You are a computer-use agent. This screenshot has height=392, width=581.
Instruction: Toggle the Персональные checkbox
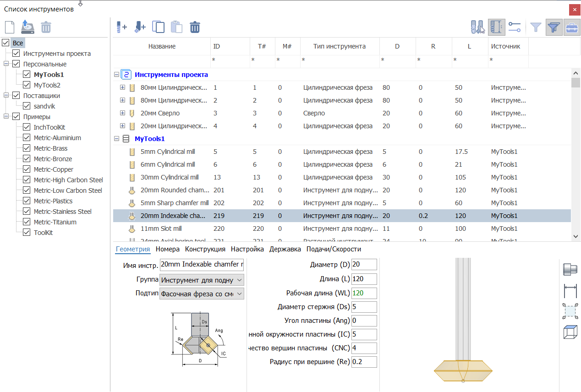click(16, 64)
